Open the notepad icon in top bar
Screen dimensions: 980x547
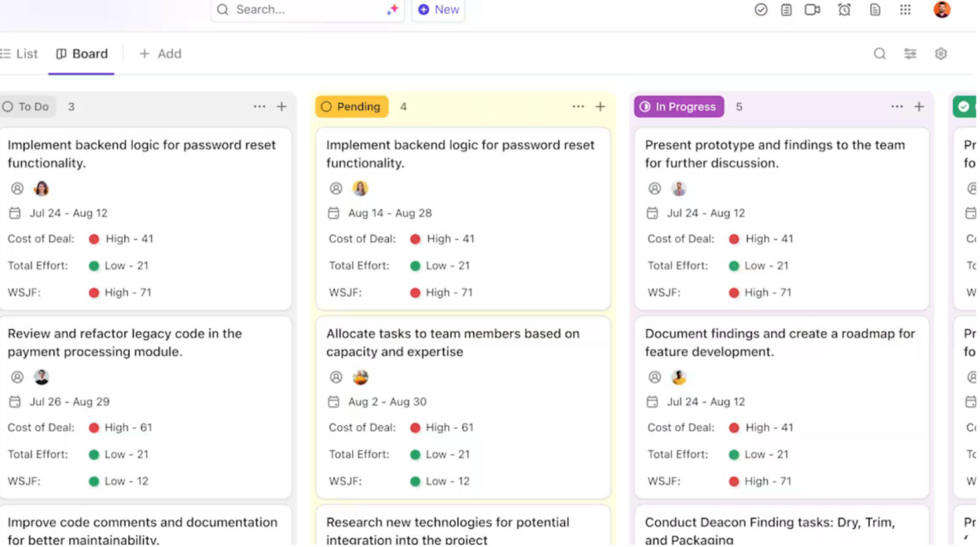787,10
